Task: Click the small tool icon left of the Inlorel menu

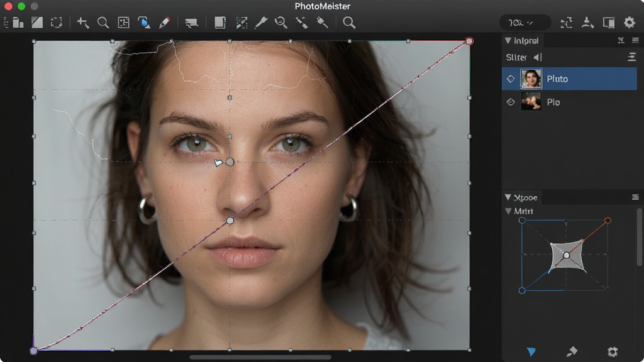Action: pyautogui.click(x=621, y=40)
